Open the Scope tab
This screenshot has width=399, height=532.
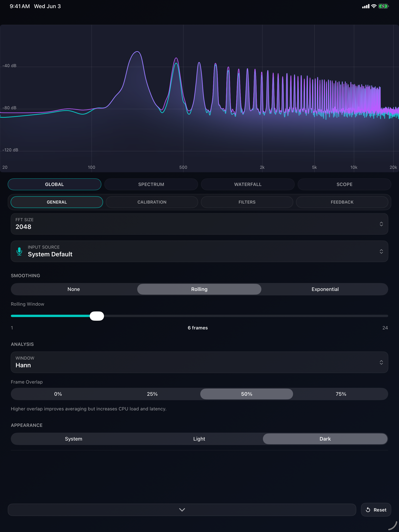click(344, 184)
